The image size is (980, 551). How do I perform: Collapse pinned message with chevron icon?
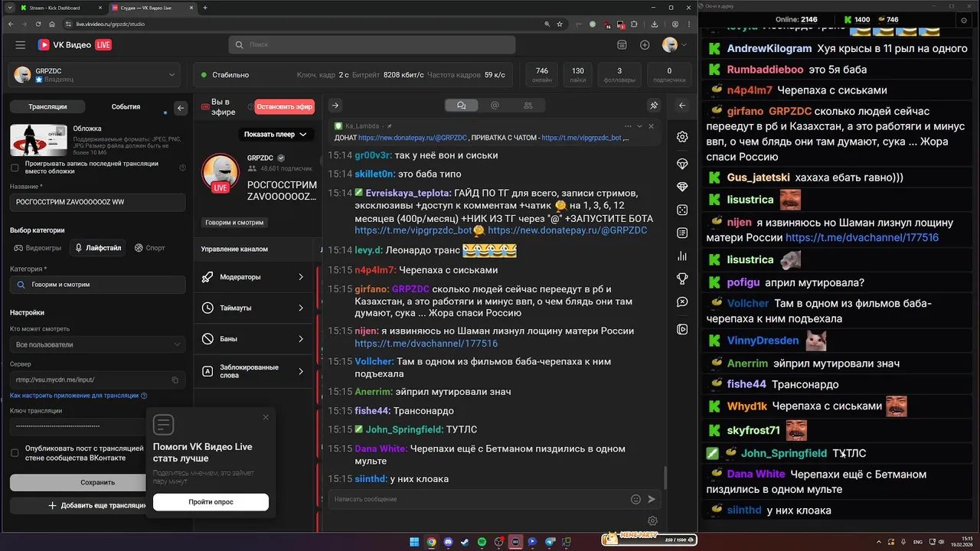point(639,126)
